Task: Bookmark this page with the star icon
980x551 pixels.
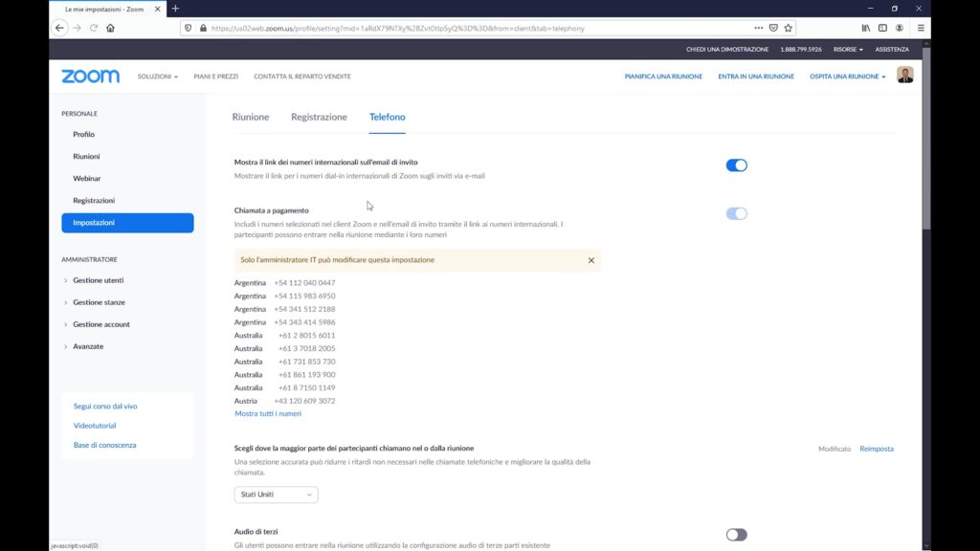Action: click(x=787, y=28)
